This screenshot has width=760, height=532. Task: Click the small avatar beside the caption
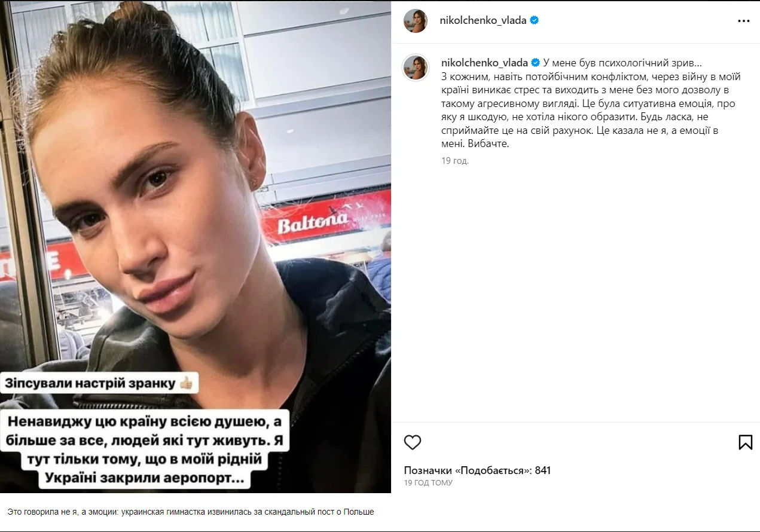pos(415,68)
